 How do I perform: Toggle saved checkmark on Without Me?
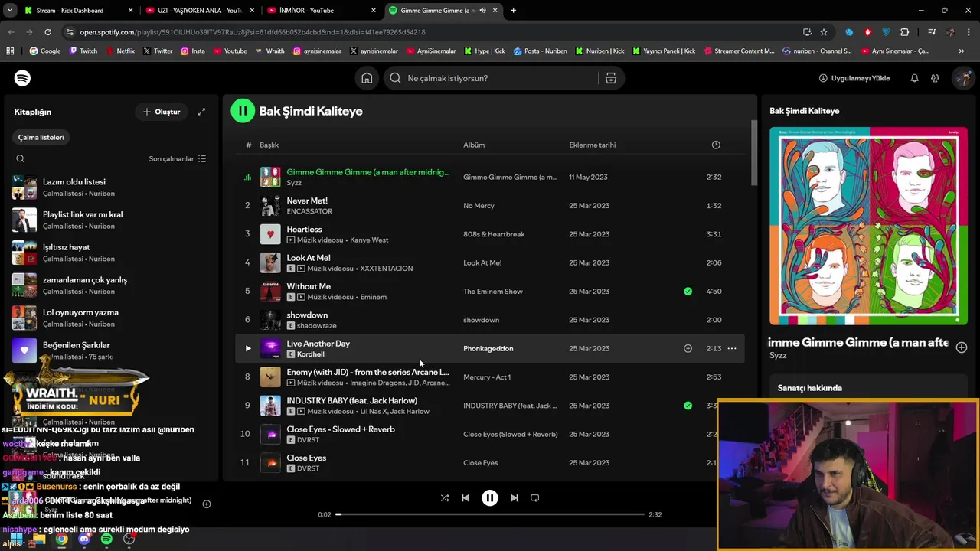(x=688, y=291)
